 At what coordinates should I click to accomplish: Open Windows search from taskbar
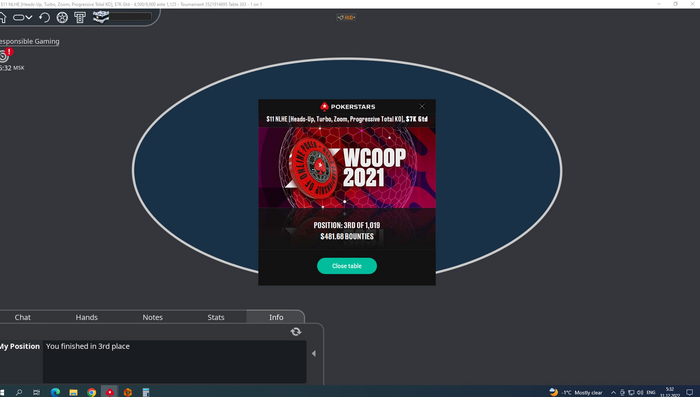pos(19,392)
